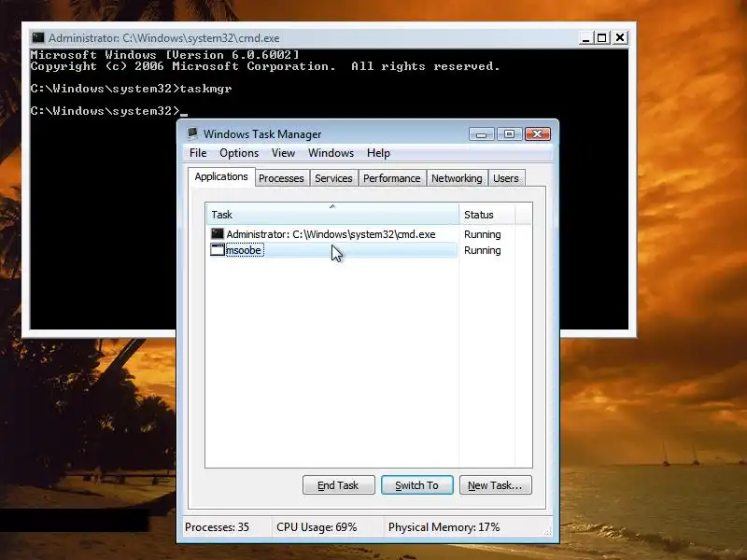Image resolution: width=747 pixels, height=560 pixels.
Task: Select the Administrator cmd.exe task row
Action: point(332,234)
